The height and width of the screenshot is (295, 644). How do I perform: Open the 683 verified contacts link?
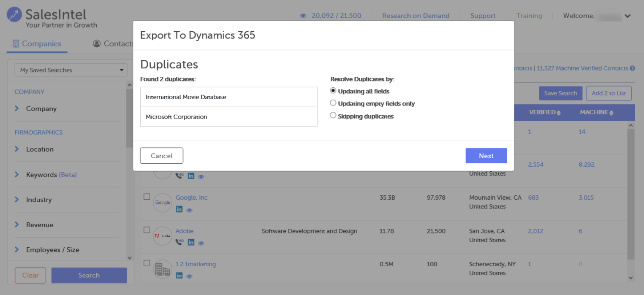pyautogui.click(x=533, y=198)
